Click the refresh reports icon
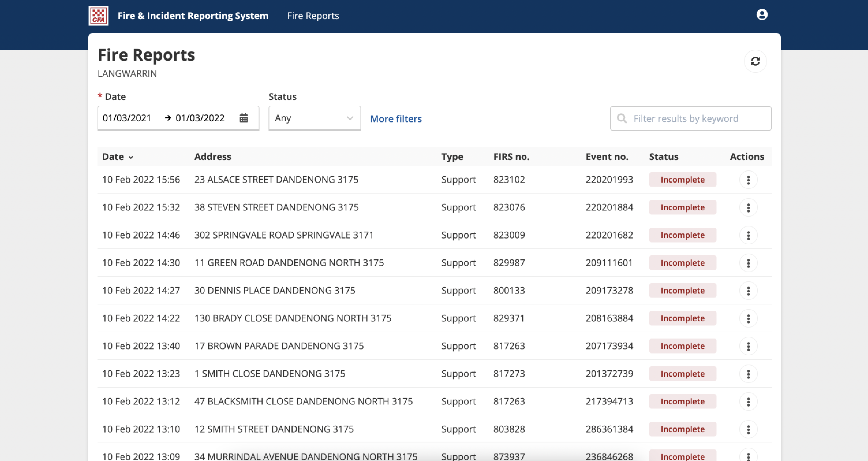Viewport: 868px width, 461px height. [x=755, y=61]
